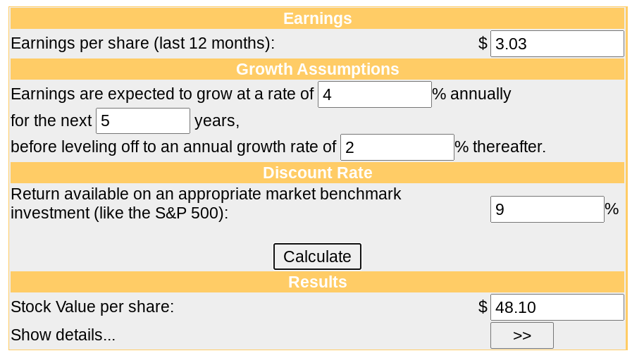The height and width of the screenshot is (358, 644).
Task: Click the Calculate button
Action: (317, 257)
